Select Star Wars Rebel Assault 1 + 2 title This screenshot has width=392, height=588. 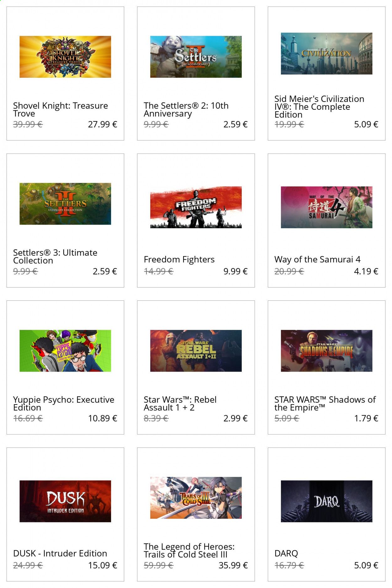pyautogui.click(x=180, y=404)
